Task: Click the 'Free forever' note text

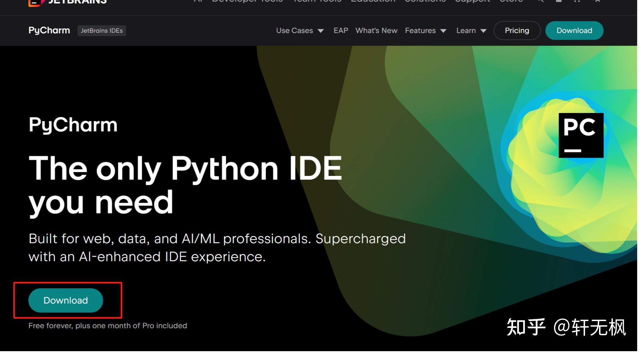Action: [108, 326]
